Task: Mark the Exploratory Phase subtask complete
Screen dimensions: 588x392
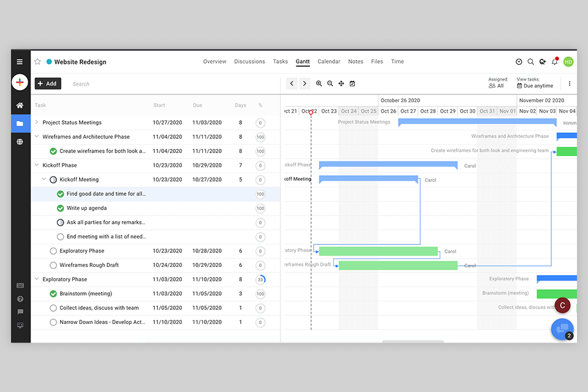Action: 53,251
